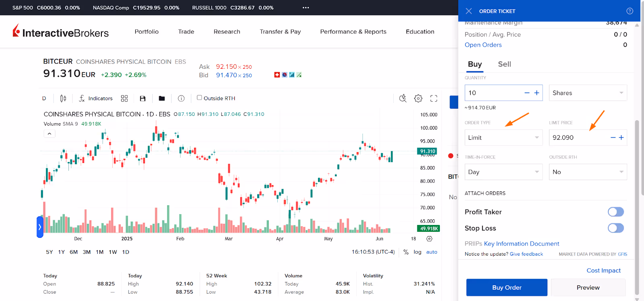
Task: Open the Education menu
Action: click(x=420, y=32)
